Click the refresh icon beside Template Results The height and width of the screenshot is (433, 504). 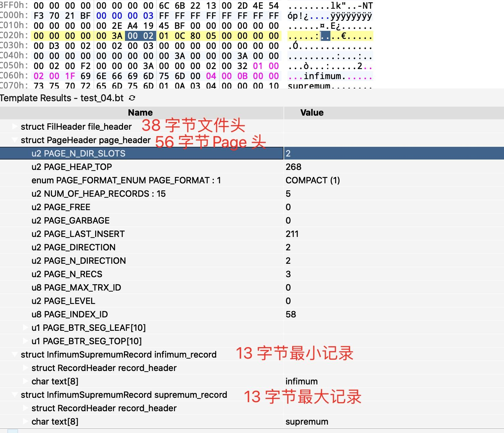(132, 98)
